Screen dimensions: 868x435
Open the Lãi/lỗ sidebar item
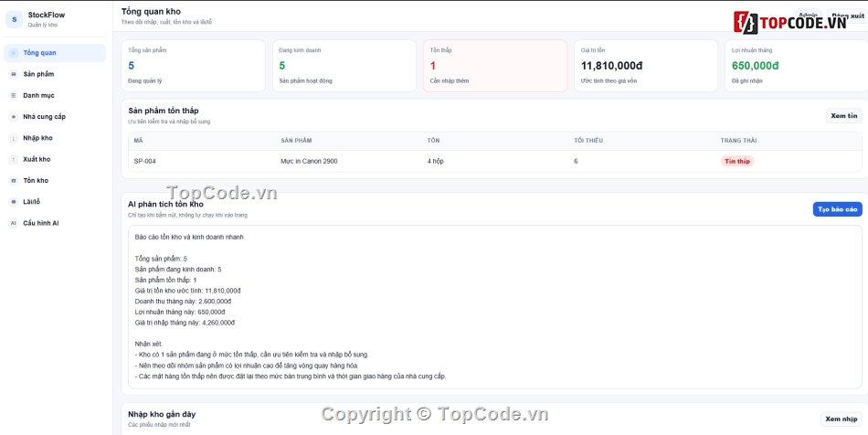55,202
